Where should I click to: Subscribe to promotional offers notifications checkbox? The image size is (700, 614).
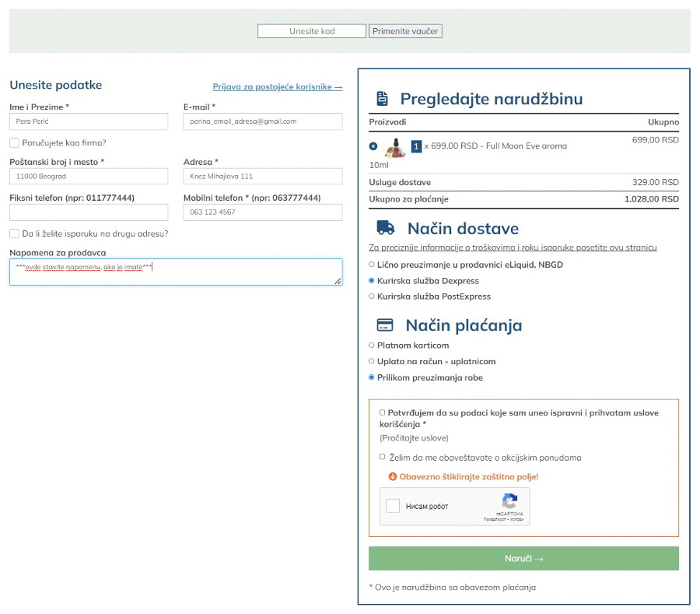(x=382, y=458)
